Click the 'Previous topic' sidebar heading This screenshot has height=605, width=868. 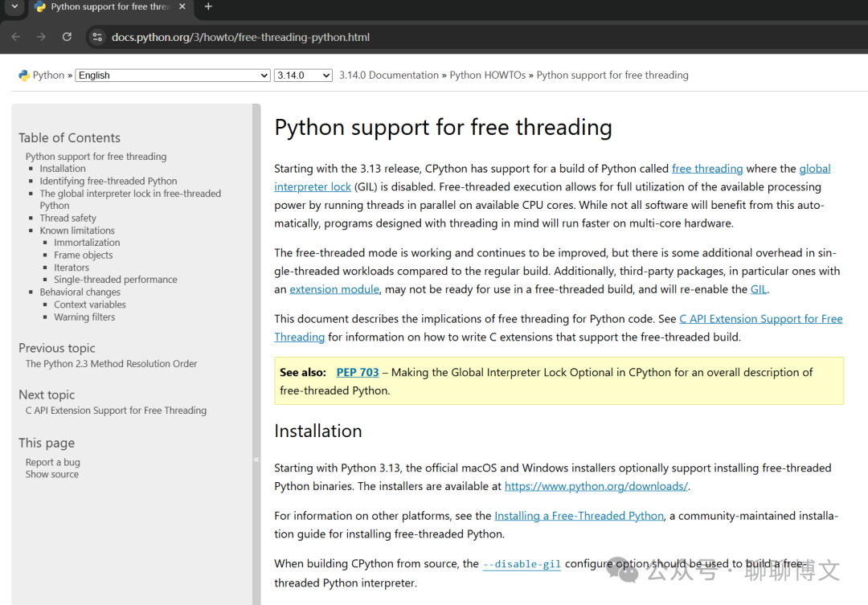click(x=57, y=348)
